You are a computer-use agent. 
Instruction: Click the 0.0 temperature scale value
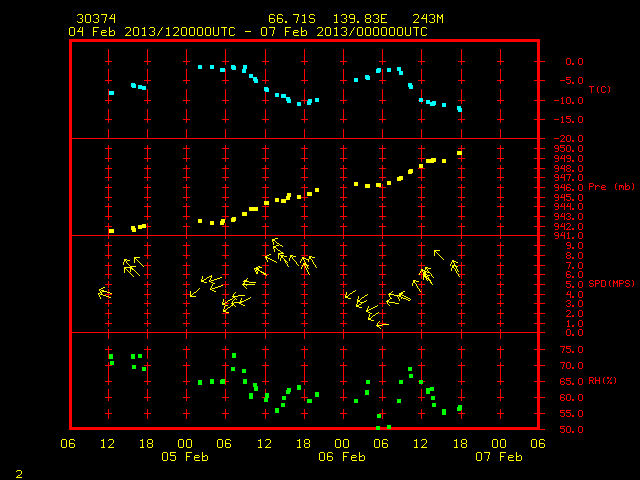574,62
